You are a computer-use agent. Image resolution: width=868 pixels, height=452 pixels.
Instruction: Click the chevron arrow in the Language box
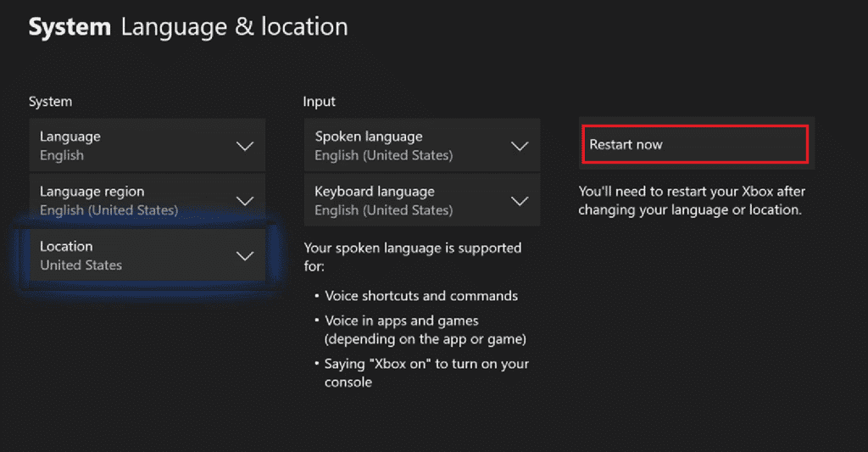click(x=245, y=146)
